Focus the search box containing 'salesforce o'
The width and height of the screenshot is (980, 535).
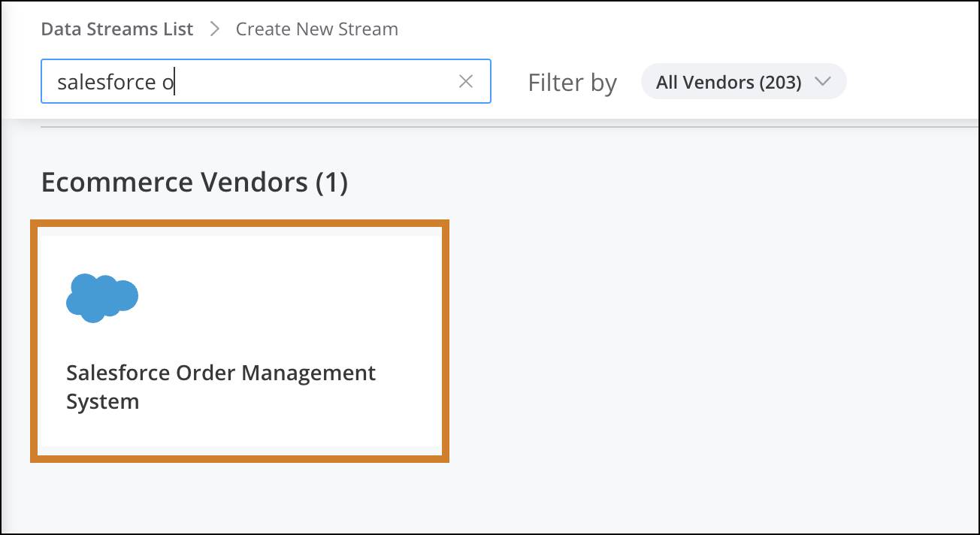(265, 81)
